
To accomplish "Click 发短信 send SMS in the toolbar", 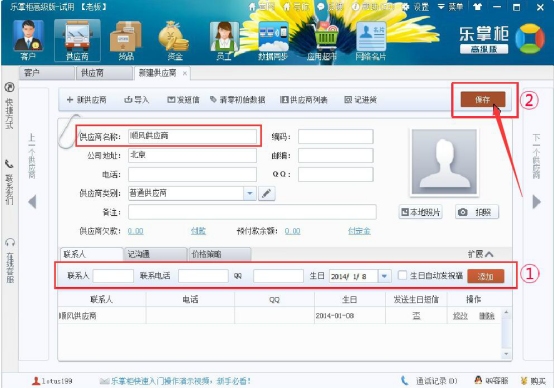I will [183, 100].
